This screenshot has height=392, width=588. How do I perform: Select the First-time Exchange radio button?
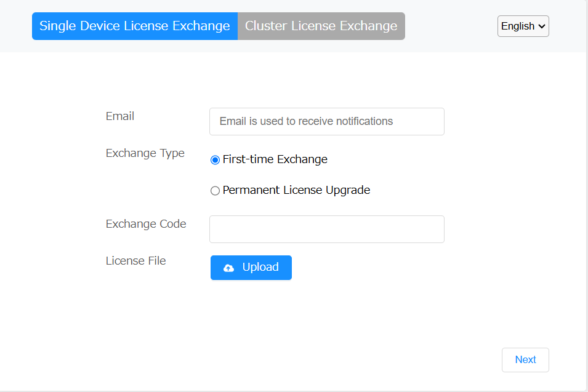coord(215,160)
